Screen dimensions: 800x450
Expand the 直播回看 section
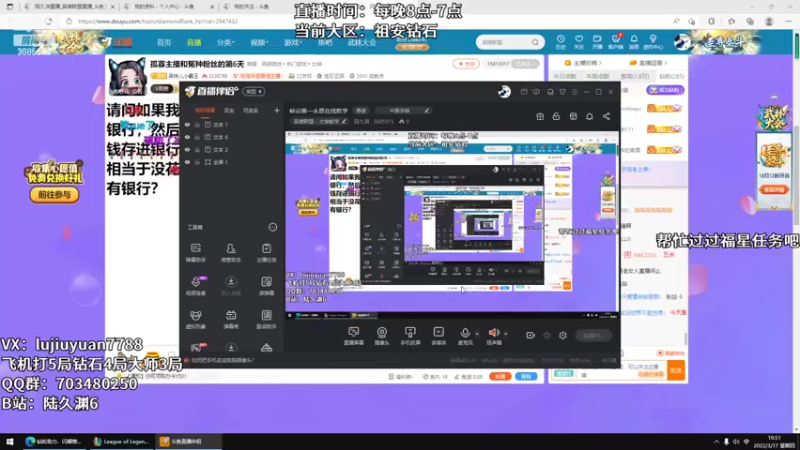648,63
